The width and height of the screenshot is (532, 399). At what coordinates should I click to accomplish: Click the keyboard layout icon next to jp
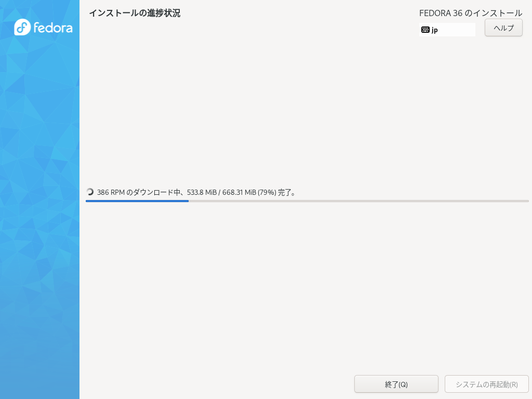tap(425, 30)
